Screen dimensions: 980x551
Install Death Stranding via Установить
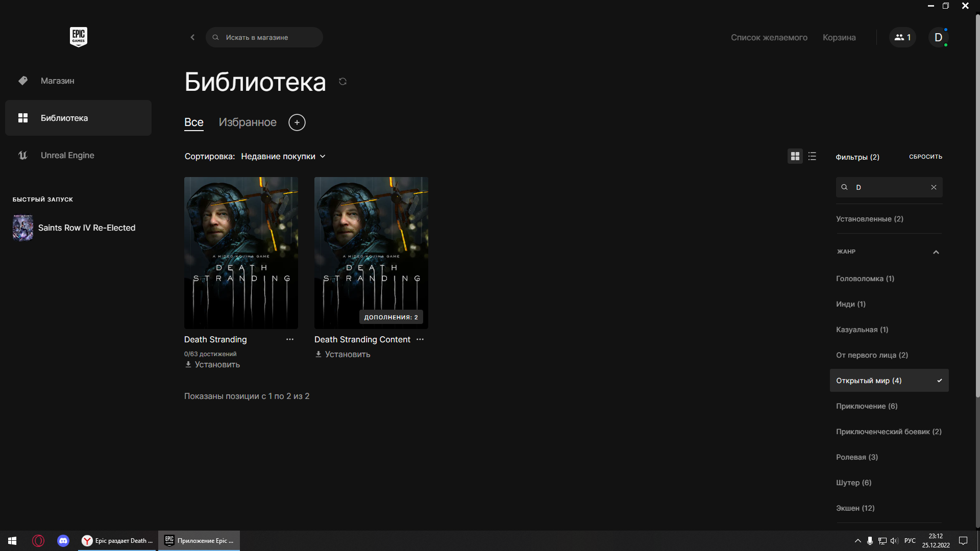coord(212,364)
